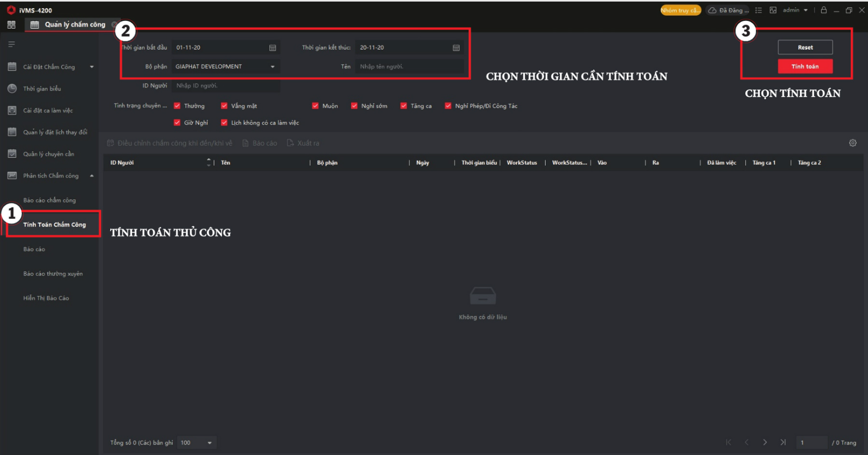868x455 pixels.
Task: Disable the Tăng ca checkbox
Action: pos(404,106)
